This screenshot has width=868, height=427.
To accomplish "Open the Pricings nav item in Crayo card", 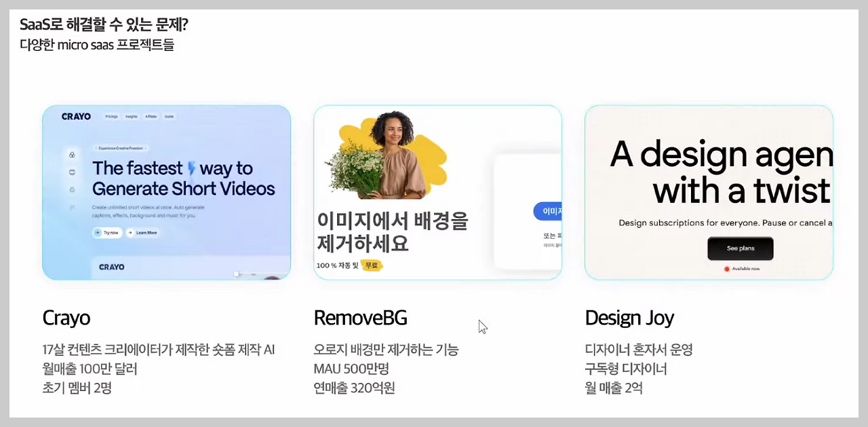I will pos(111,117).
